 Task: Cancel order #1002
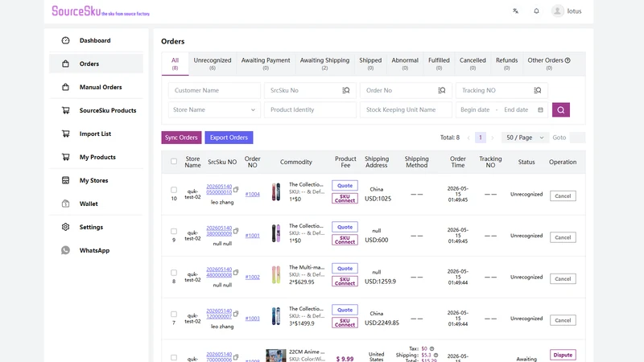pyautogui.click(x=563, y=278)
